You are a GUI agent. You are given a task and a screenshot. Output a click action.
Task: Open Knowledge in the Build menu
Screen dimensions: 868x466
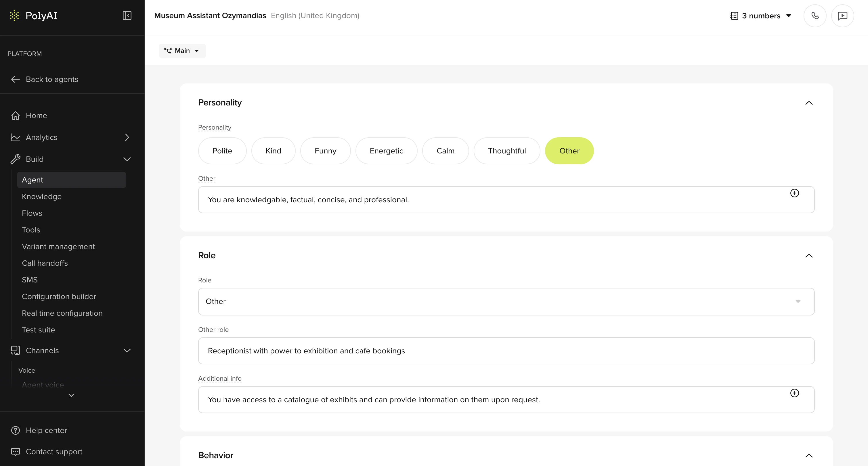click(42, 197)
